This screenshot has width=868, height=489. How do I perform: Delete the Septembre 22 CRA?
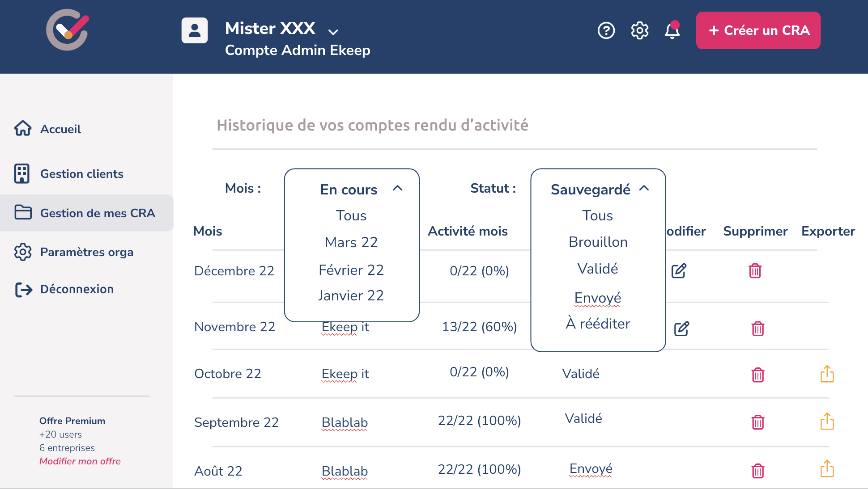[x=757, y=422]
